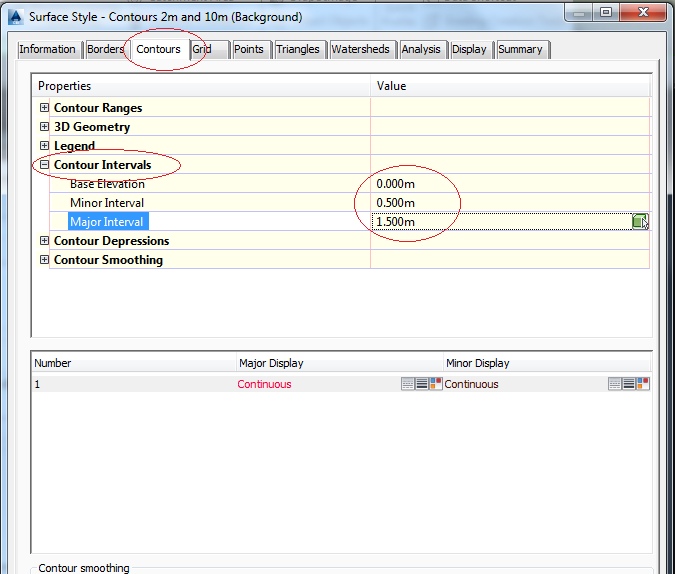The height and width of the screenshot is (574, 675).
Task: Click the AutoCAD icon in the title bar
Action: 14,15
